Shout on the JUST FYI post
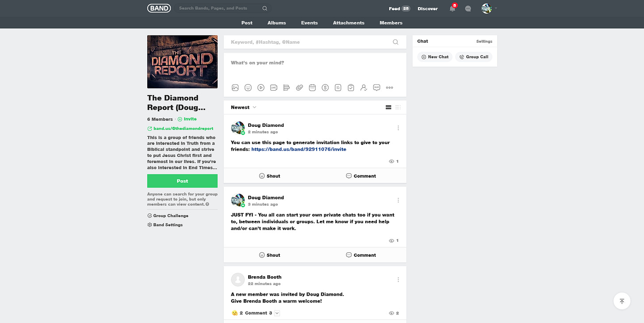The height and width of the screenshot is (323, 644). pos(269,255)
